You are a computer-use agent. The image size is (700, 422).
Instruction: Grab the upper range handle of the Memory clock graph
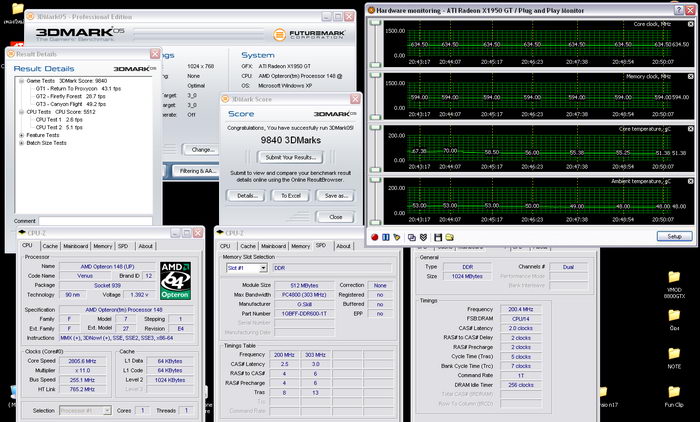376,75
